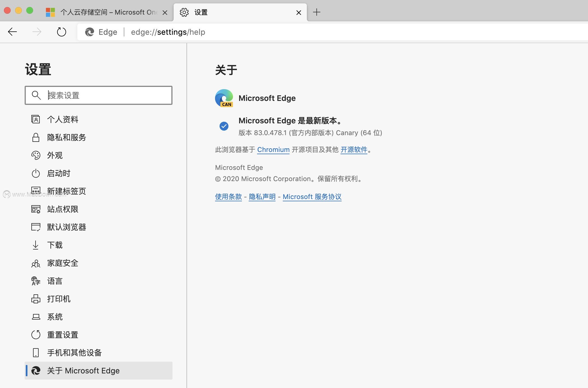Screen dimensions: 588x388
Task: Click the 个人资料 profile icon
Action: [36, 119]
